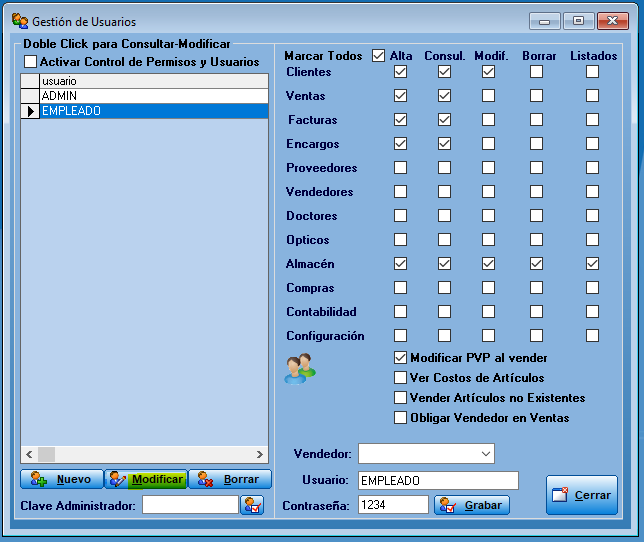Click the Nuevo user button

pyautogui.click(x=62, y=479)
